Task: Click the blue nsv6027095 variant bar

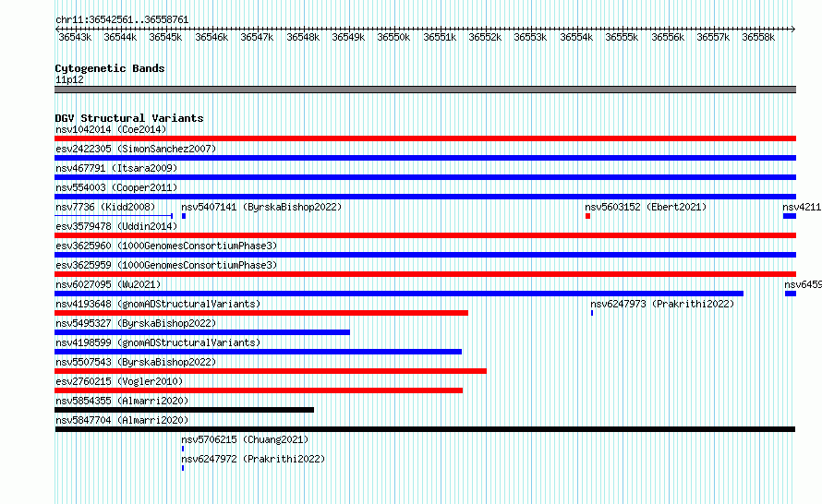Action: pyautogui.click(x=399, y=294)
